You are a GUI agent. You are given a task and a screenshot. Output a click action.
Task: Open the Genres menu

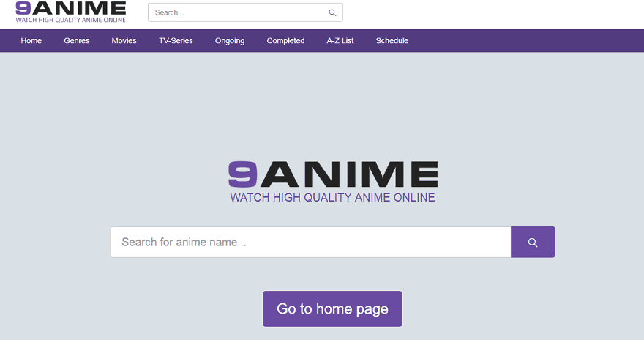coord(77,41)
